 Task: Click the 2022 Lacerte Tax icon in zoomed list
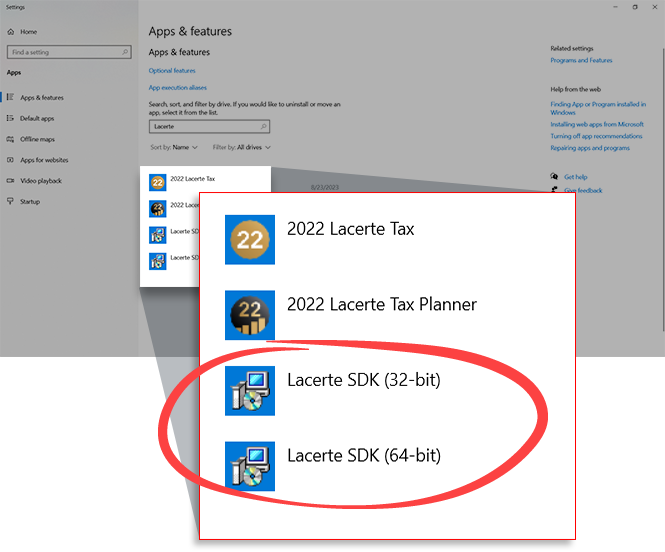click(250, 239)
